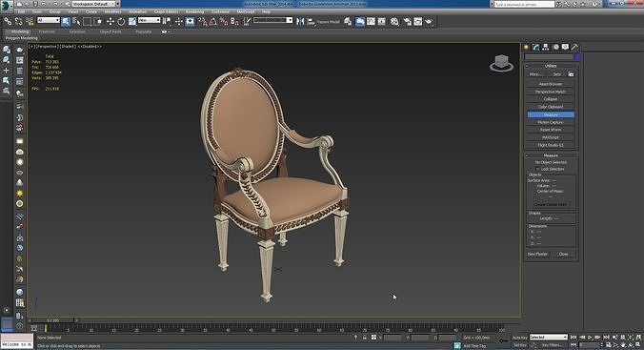Collapse the Measure rollout
Viewport: 644px width, 350px height.
551,155
